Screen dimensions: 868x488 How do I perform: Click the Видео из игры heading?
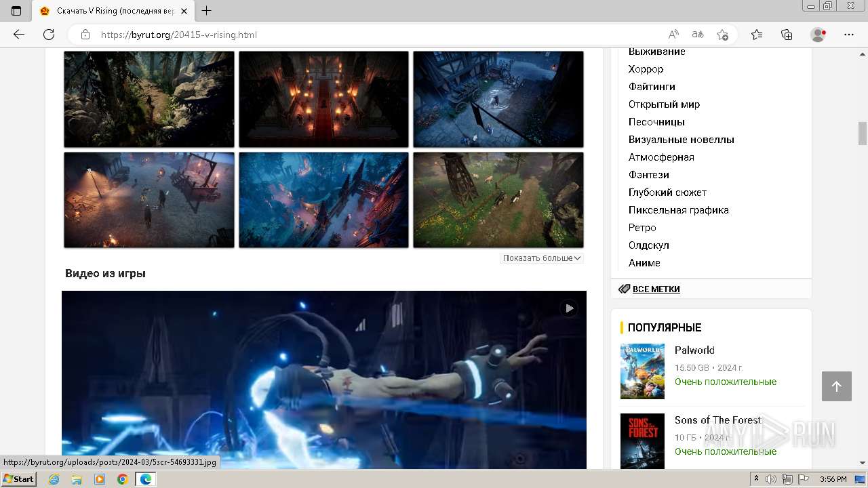click(x=105, y=274)
